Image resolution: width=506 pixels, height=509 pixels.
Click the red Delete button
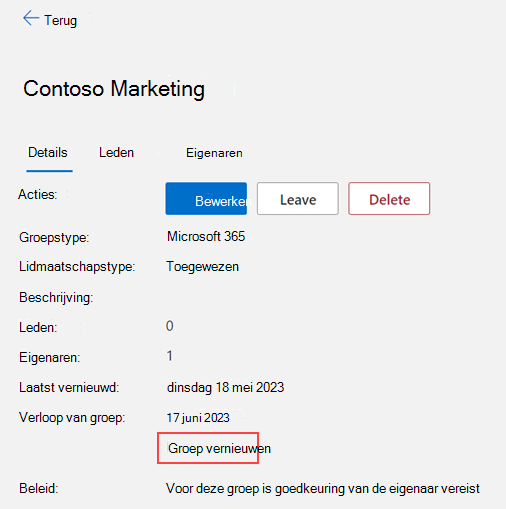(389, 199)
